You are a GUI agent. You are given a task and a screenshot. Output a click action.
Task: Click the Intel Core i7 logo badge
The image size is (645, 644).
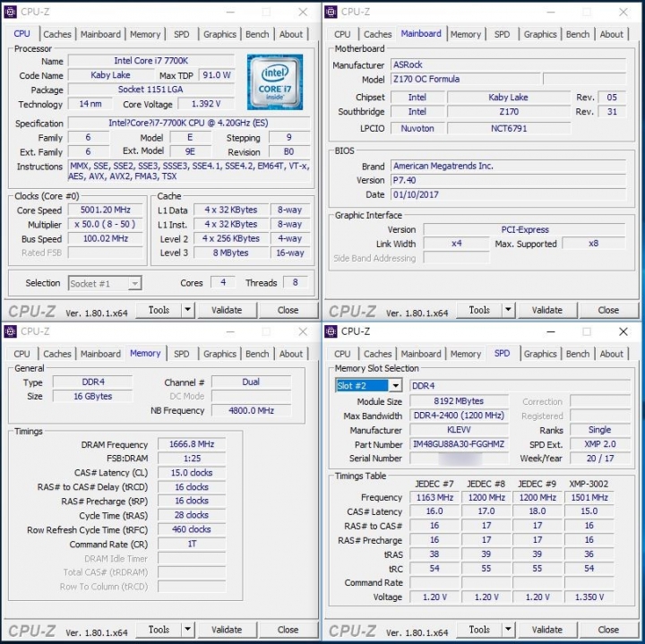(275, 82)
